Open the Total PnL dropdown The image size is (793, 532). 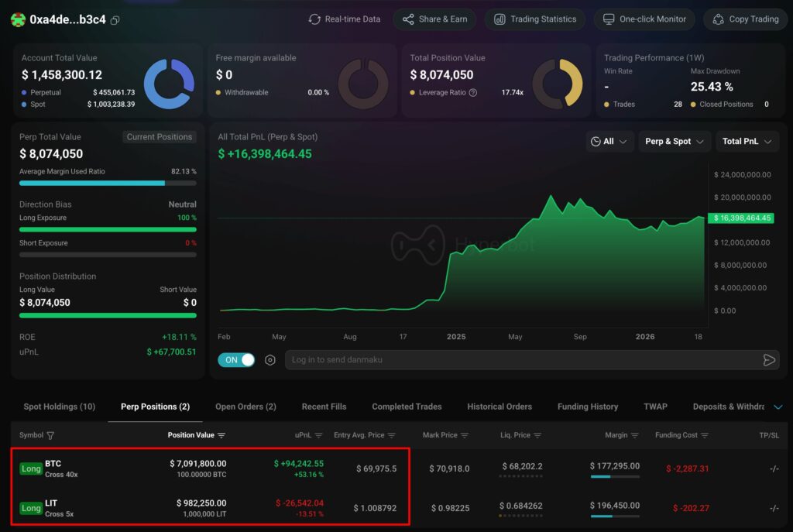pyautogui.click(x=747, y=142)
